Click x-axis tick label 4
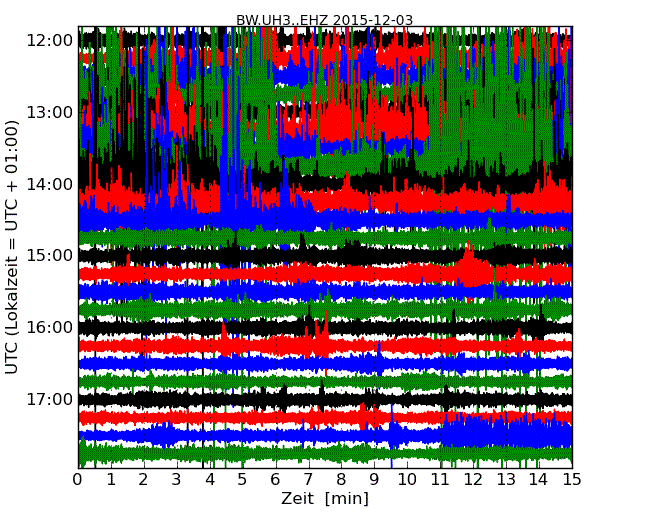 [210, 479]
